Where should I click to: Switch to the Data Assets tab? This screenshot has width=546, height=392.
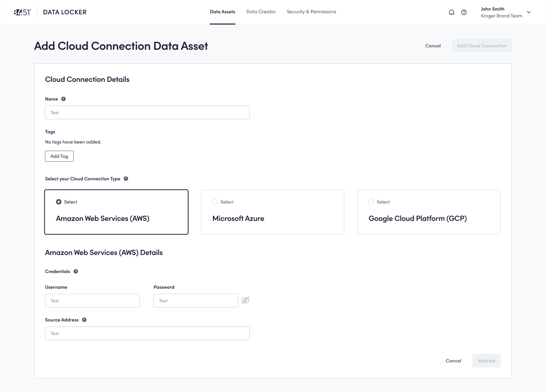(222, 12)
